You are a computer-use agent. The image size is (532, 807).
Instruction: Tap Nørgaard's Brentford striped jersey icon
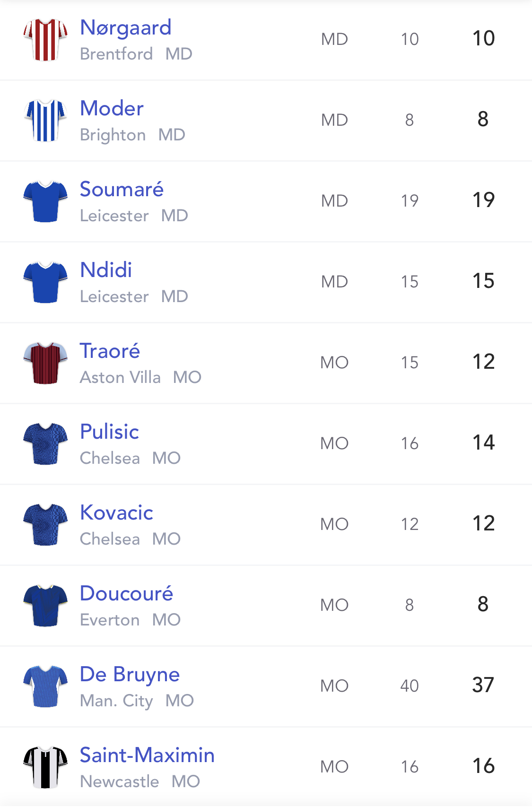click(45, 40)
